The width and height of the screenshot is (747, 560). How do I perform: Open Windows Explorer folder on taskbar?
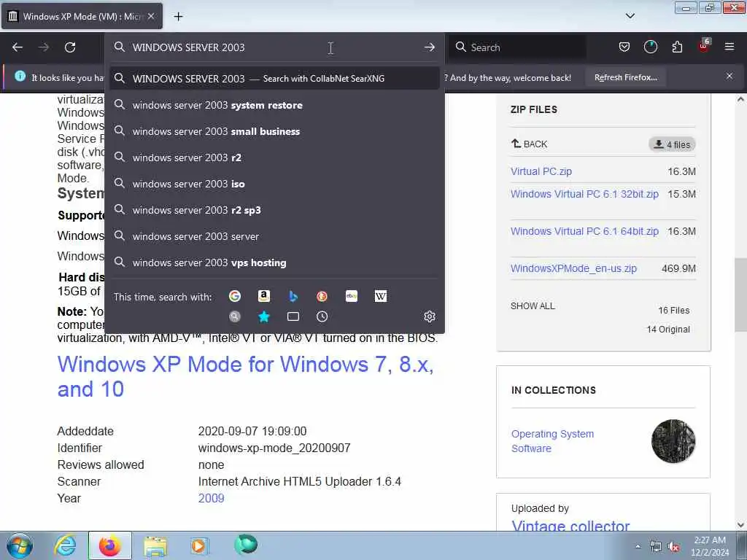(155, 546)
